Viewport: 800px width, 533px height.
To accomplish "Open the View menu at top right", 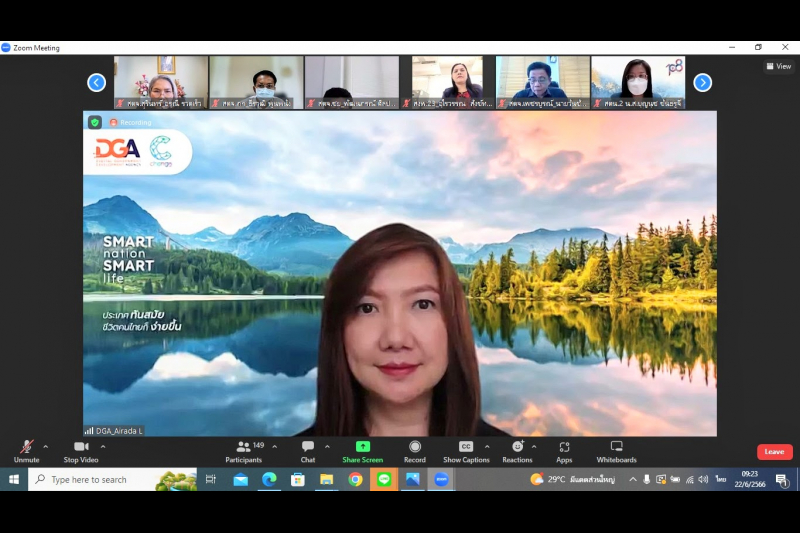I will coord(779,66).
